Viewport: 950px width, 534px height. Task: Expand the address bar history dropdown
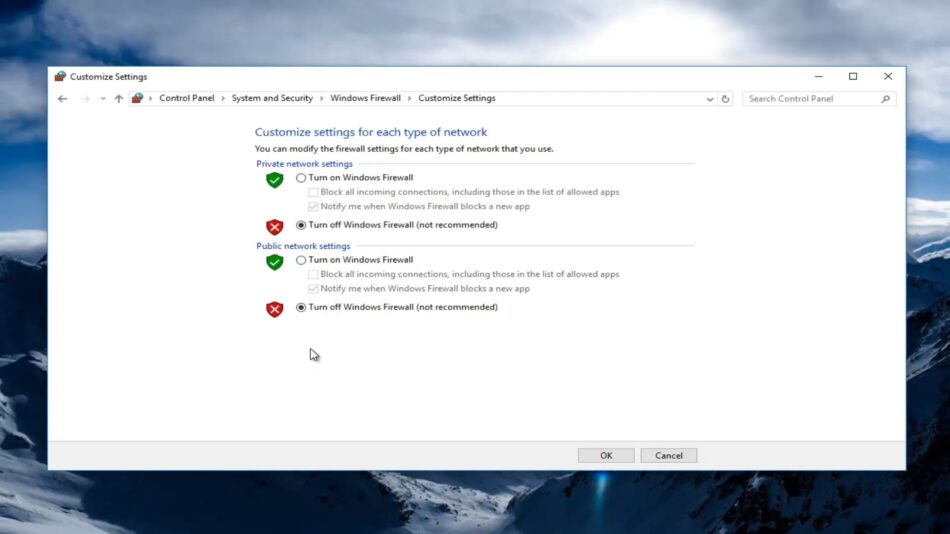point(710,99)
